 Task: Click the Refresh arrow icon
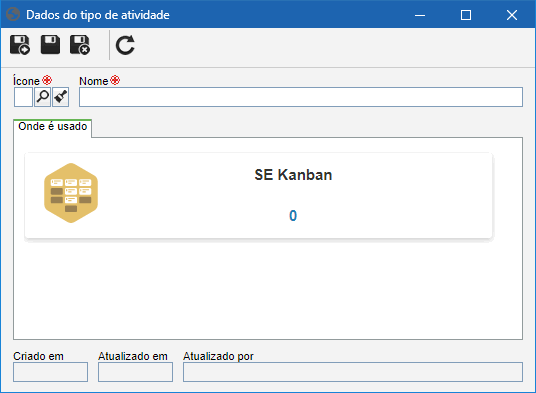click(x=125, y=45)
